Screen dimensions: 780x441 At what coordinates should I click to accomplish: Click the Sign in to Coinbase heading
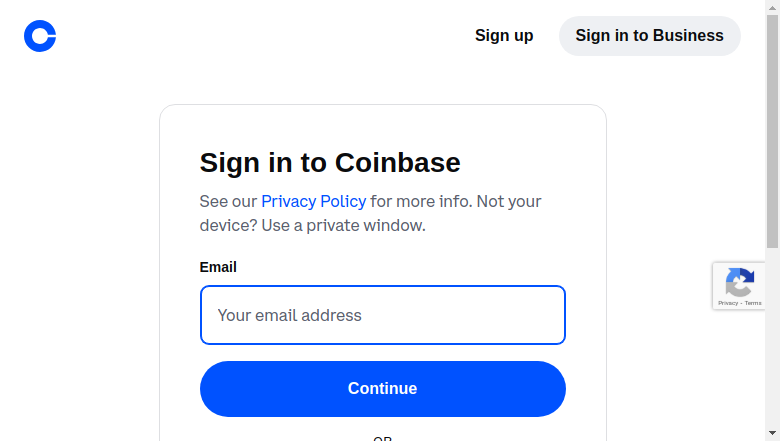330,163
